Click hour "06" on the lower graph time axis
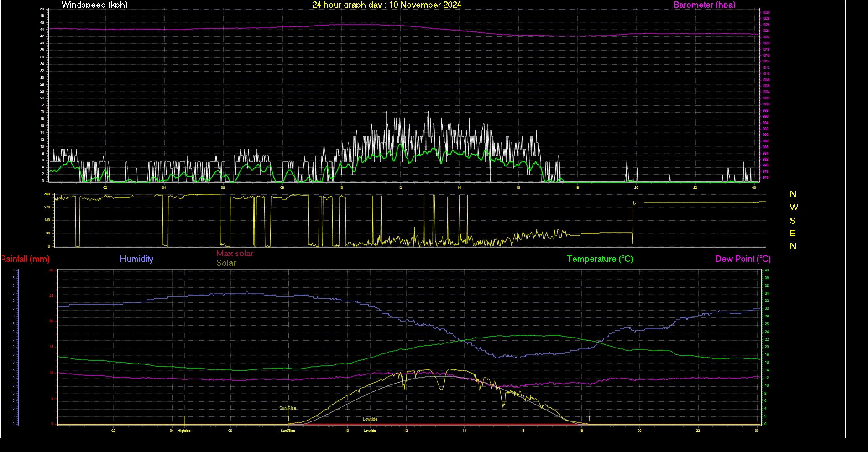 click(x=230, y=431)
